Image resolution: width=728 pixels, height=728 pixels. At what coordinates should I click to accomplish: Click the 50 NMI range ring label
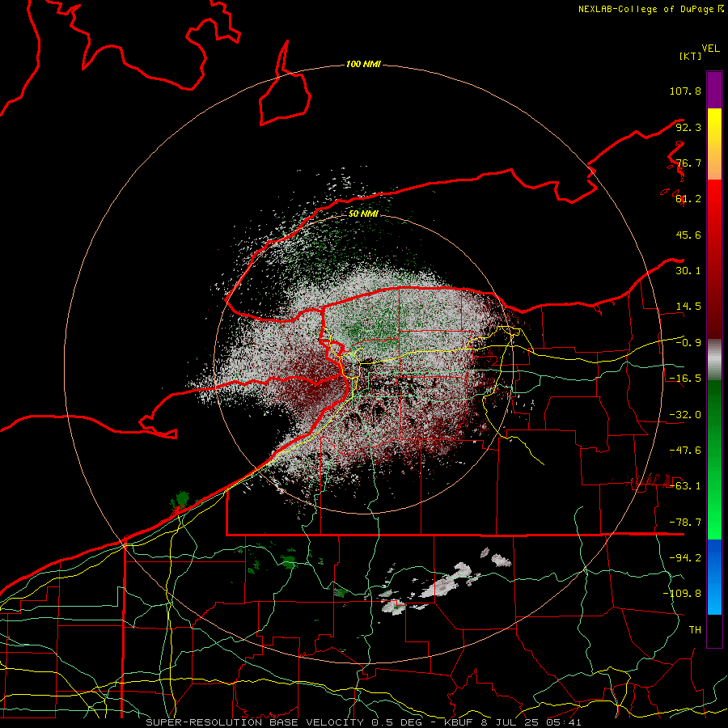point(363,214)
